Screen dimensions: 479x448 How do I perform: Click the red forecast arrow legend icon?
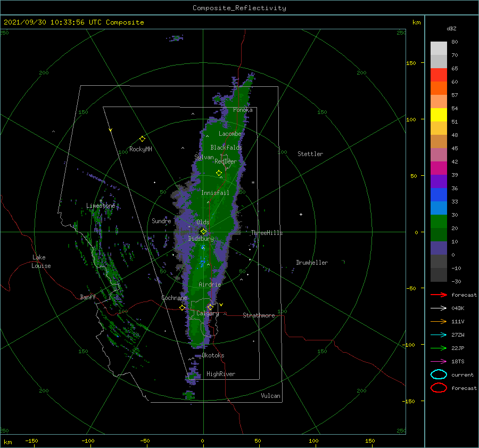(x=439, y=295)
